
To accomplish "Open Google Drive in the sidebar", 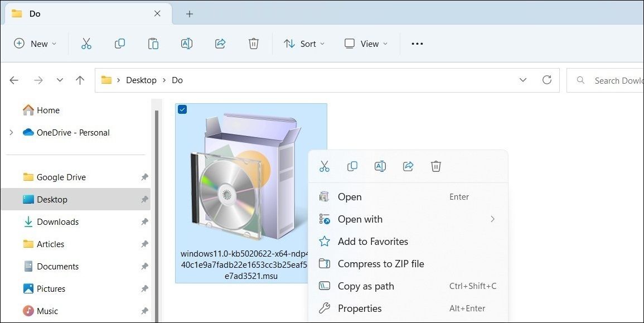I will coord(61,177).
